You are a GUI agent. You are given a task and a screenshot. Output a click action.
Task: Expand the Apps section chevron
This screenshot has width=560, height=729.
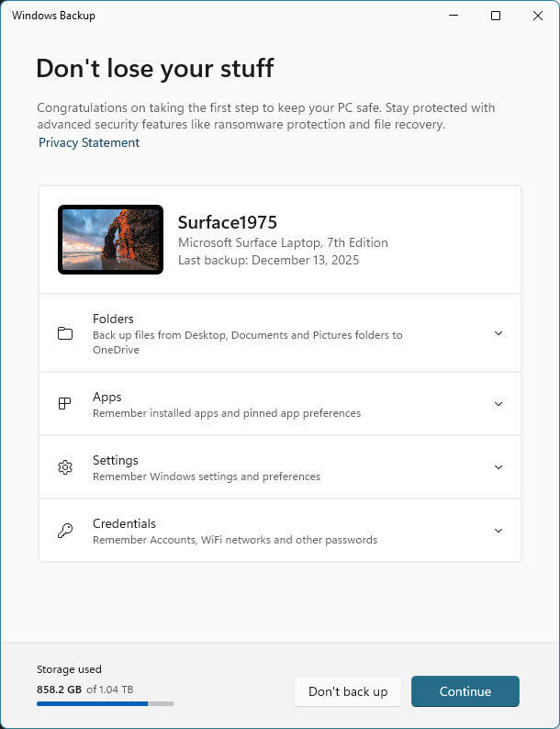click(x=498, y=404)
